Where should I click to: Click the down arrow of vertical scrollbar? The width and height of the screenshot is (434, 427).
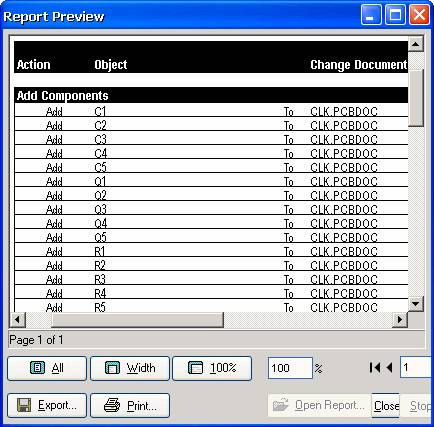coord(416,304)
